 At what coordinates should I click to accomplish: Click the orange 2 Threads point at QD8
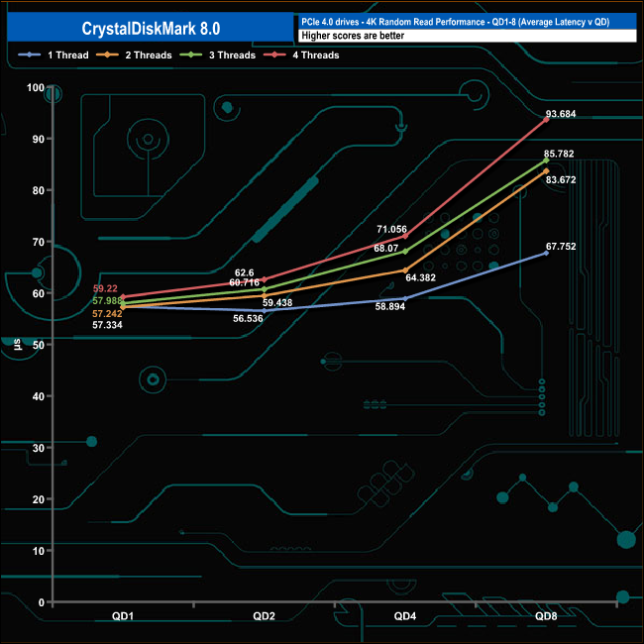[x=546, y=170]
